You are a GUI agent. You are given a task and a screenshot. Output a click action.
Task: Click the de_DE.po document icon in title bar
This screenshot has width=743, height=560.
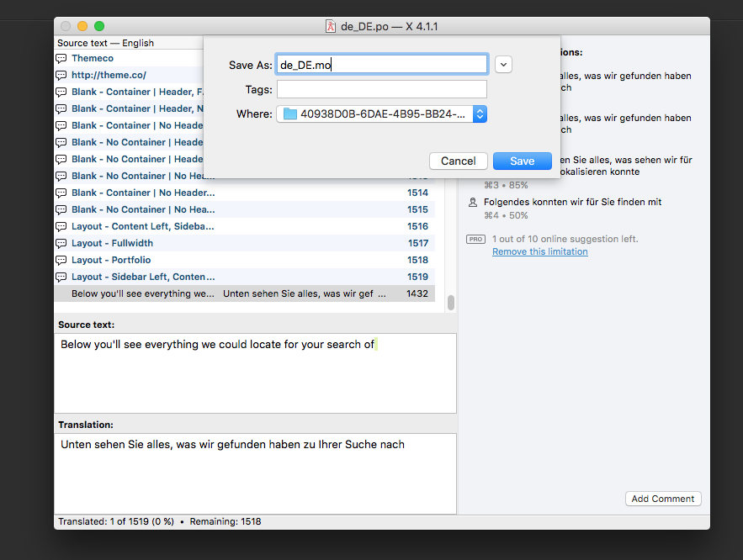[x=331, y=27]
